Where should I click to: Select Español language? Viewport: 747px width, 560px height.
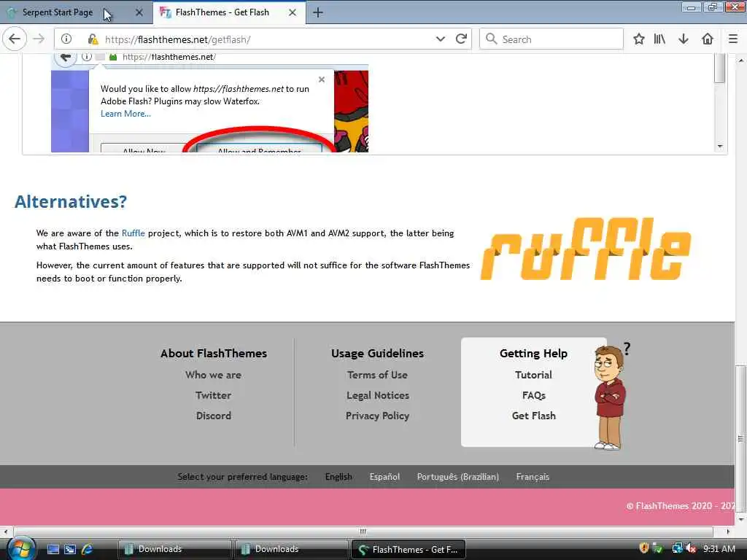pos(384,477)
